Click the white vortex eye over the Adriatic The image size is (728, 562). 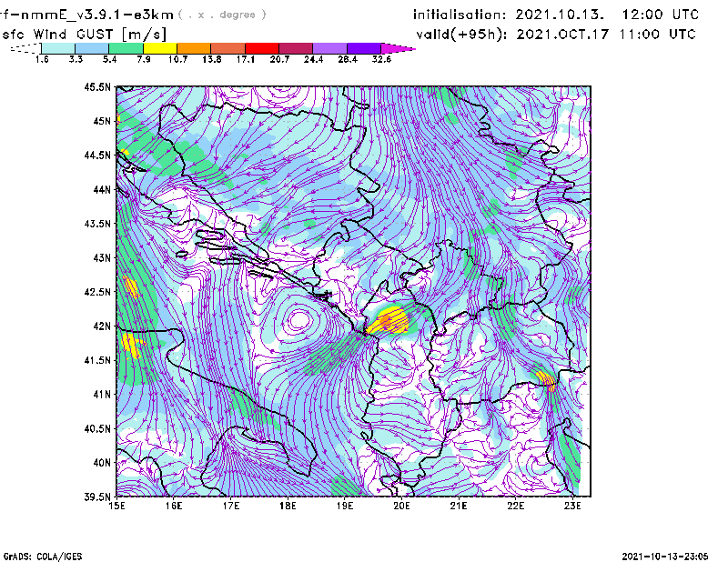pyautogui.click(x=298, y=320)
